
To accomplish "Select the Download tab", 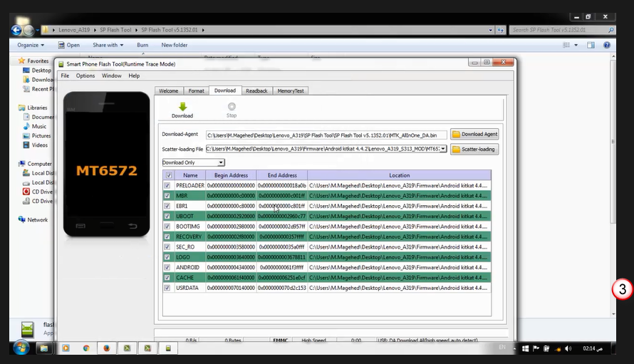I will pos(225,90).
